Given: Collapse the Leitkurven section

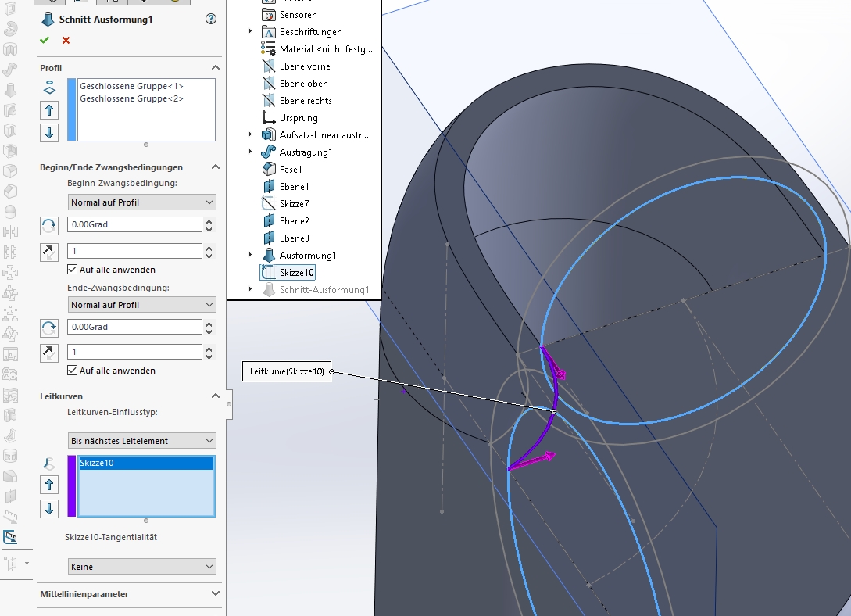Looking at the screenshot, I should [x=216, y=396].
